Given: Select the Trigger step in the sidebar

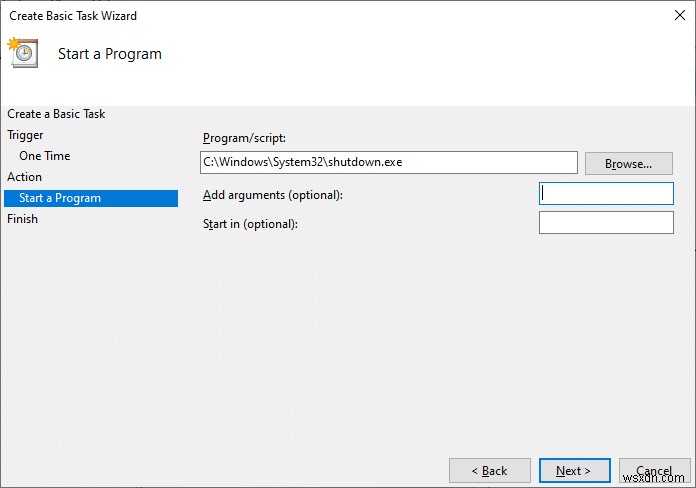Looking at the screenshot, I should pyautogui.click(x=25, y=135).
